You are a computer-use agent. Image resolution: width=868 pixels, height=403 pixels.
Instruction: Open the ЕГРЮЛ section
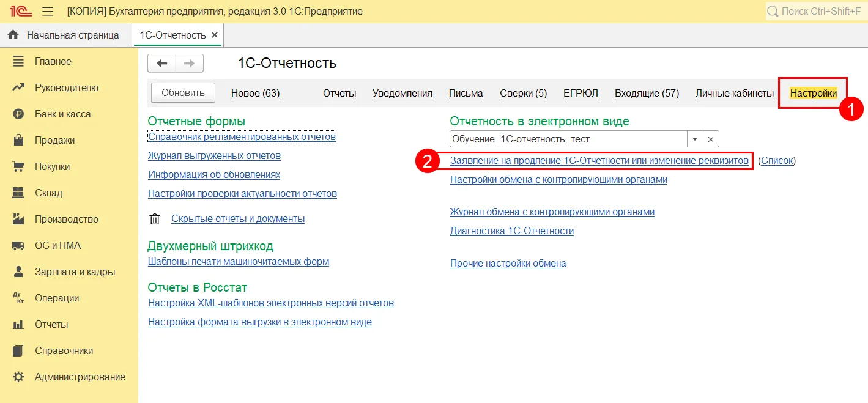pyautogui.click(x=581, y=93)
